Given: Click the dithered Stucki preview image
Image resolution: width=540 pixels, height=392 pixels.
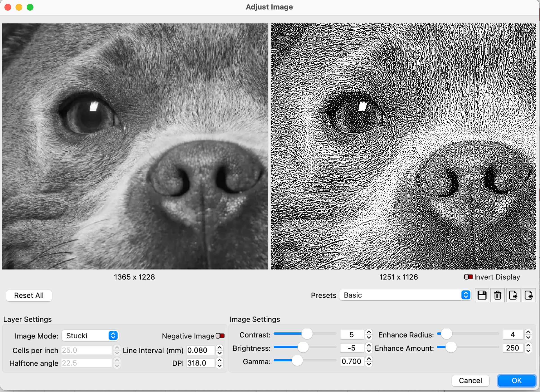Looking at the screenshot, I should pyautogui.click(x=403, y=146).
